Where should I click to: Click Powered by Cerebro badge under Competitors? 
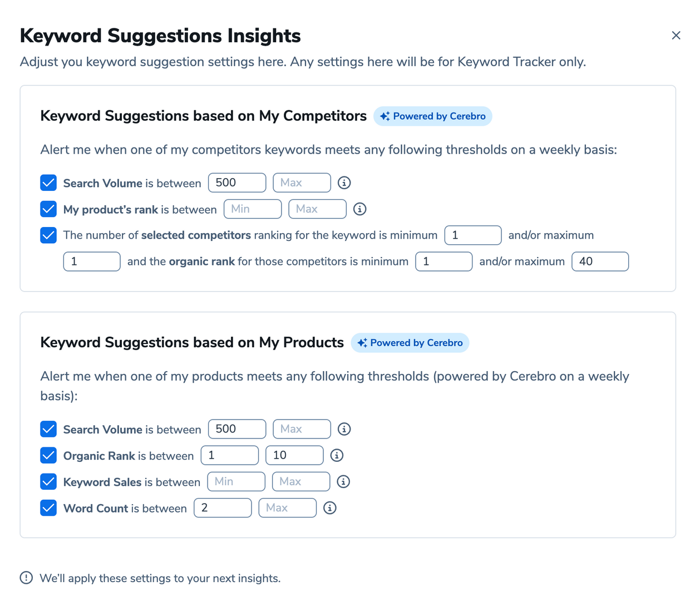tap(433, 116)
